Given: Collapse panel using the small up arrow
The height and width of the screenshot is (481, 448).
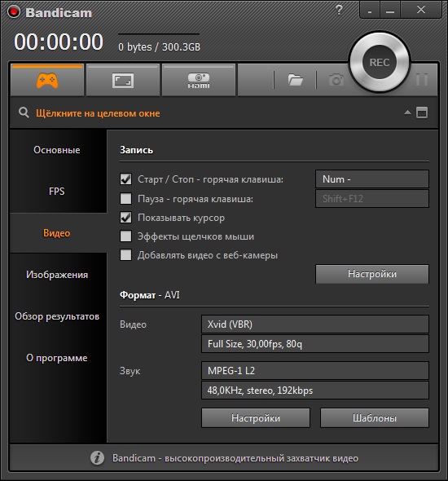Looking at the screenshot, I should pyautogui.click(x=407, y=113).
